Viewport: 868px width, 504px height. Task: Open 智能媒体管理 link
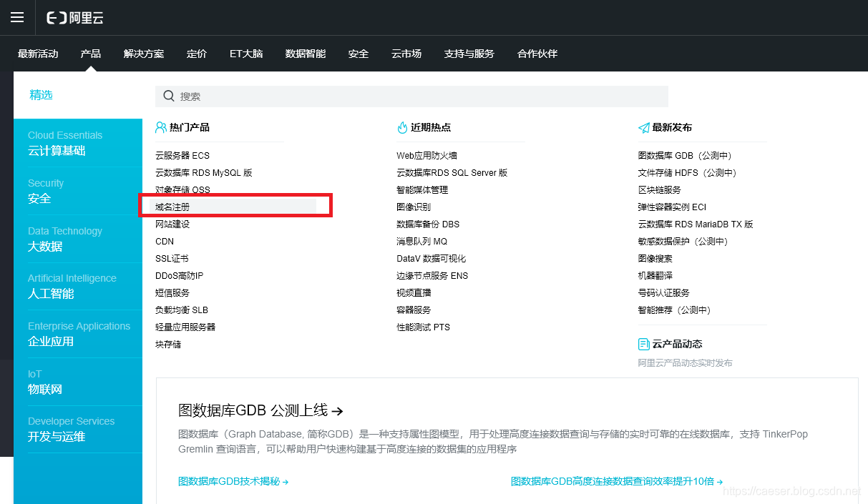pyautogui.click(x=422, y=189)
